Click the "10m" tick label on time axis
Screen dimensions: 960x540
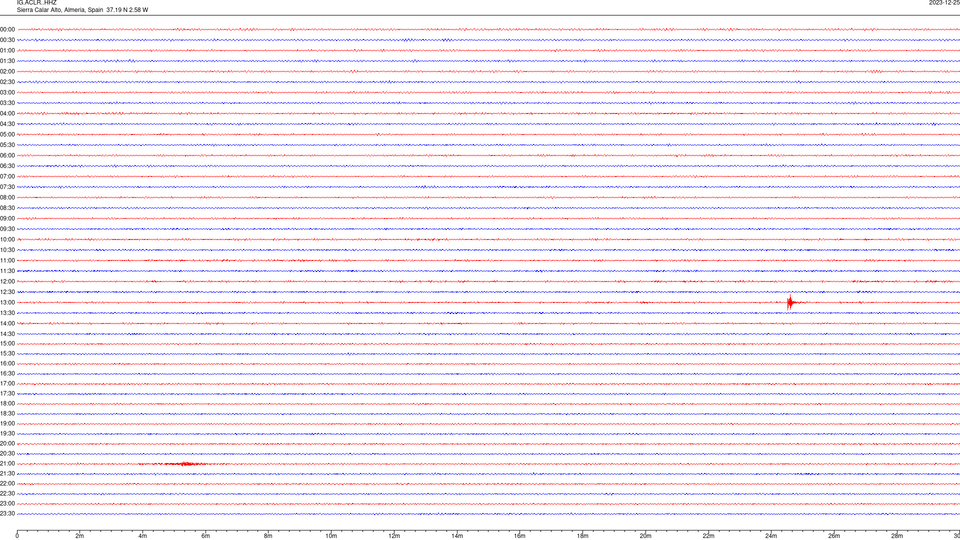[331, 536]
